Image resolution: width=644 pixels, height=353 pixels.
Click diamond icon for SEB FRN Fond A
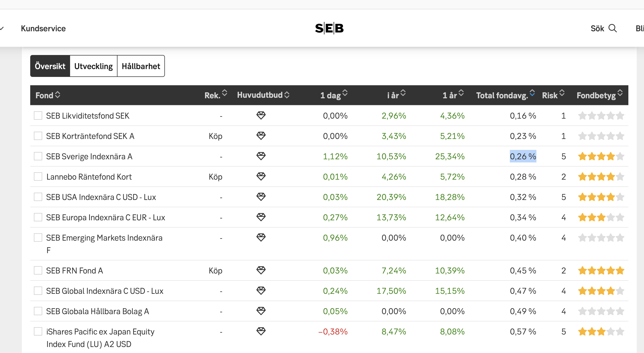261,270
